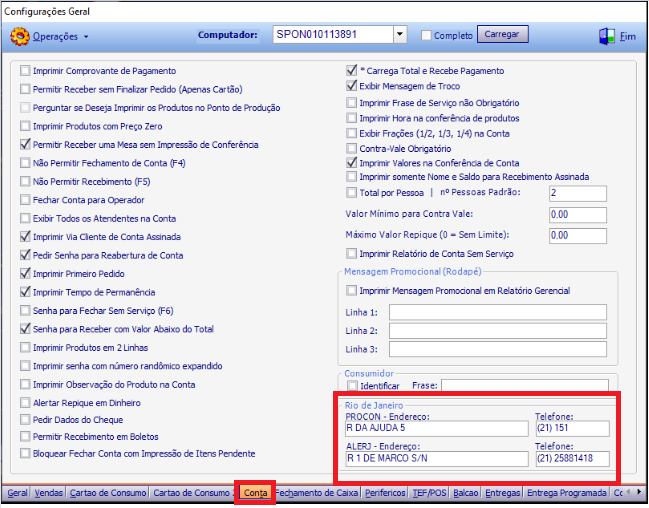Image resolution: width=649 pixels, height=508 pixels.
Task: Enable Imprimir Produtos em 2 Linhas
Action: (x=25, y=347)
